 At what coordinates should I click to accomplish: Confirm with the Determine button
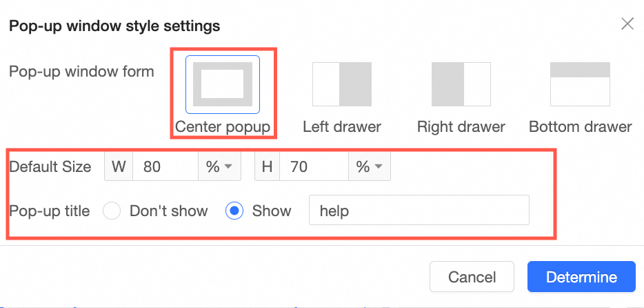click(x=581, y=277)
